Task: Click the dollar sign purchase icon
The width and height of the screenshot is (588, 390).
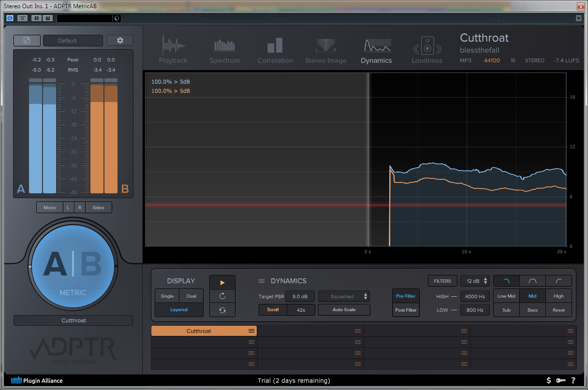Action: click(549, 380)
